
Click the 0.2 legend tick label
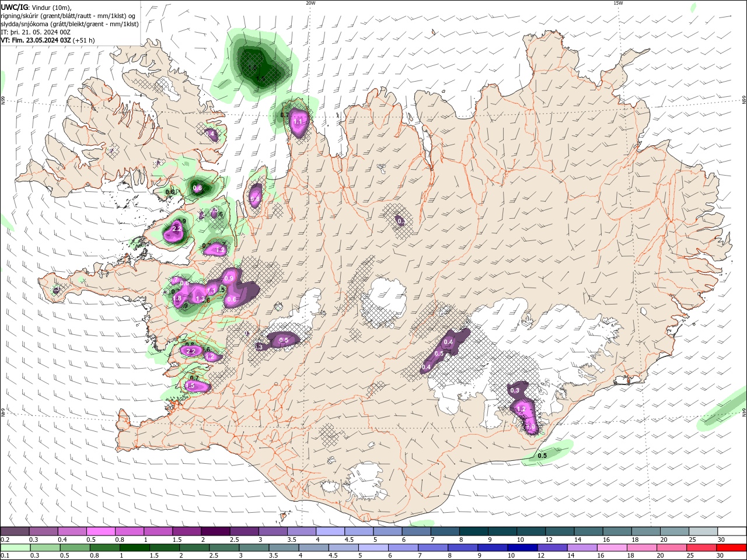pos(4,540)
